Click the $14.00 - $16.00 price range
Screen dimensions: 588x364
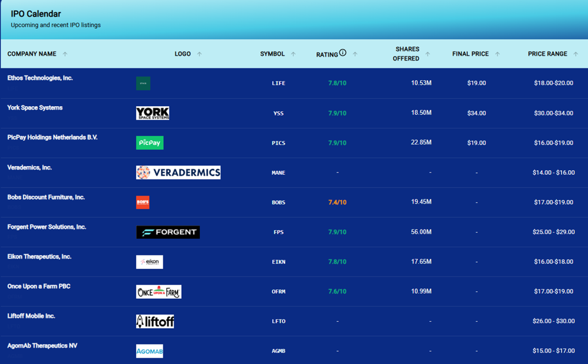click(554, 173)
